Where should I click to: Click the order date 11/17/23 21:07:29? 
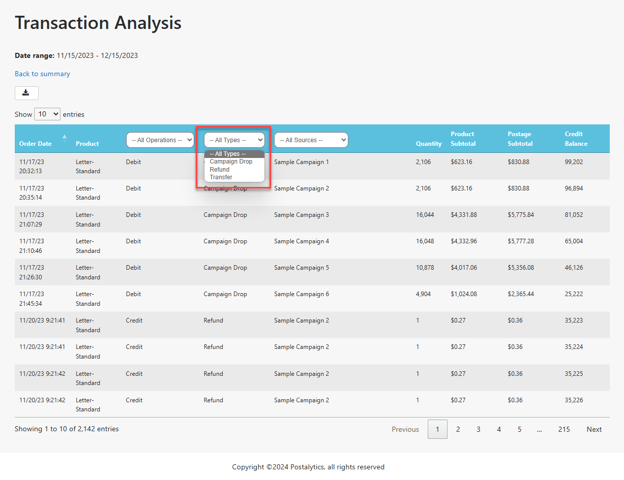[31, 219]
